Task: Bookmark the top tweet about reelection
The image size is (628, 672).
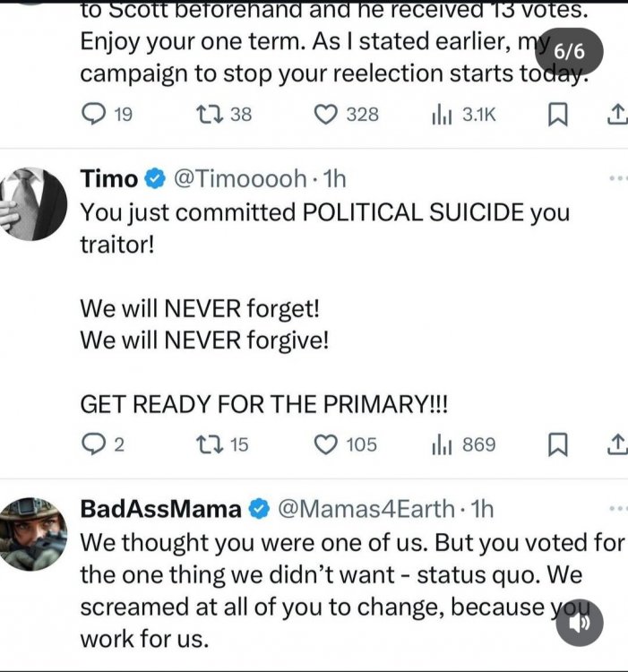Action: tap(557, 114)
